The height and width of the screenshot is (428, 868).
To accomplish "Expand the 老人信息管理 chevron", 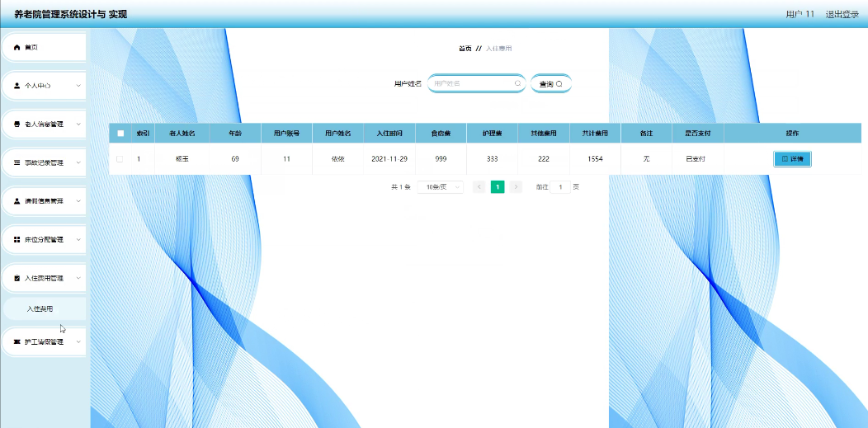I will (78, 125).
